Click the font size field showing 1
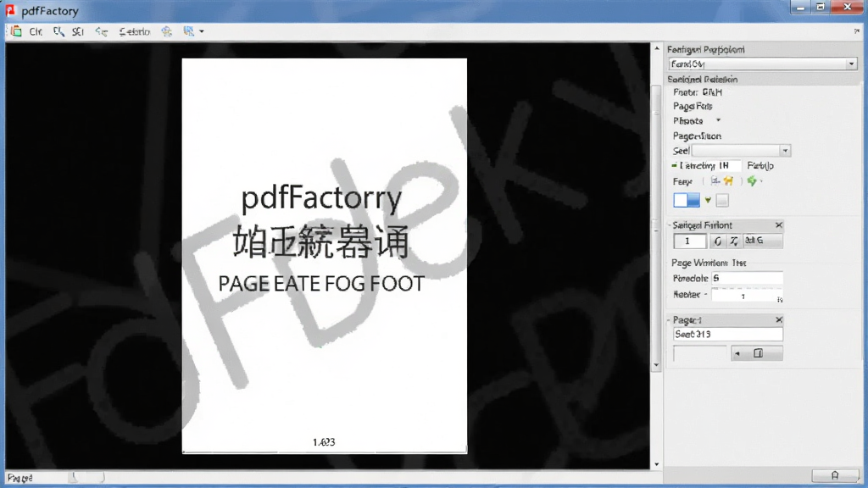The image size is (868, 488). pyautogui.click(x=690, y=241)
